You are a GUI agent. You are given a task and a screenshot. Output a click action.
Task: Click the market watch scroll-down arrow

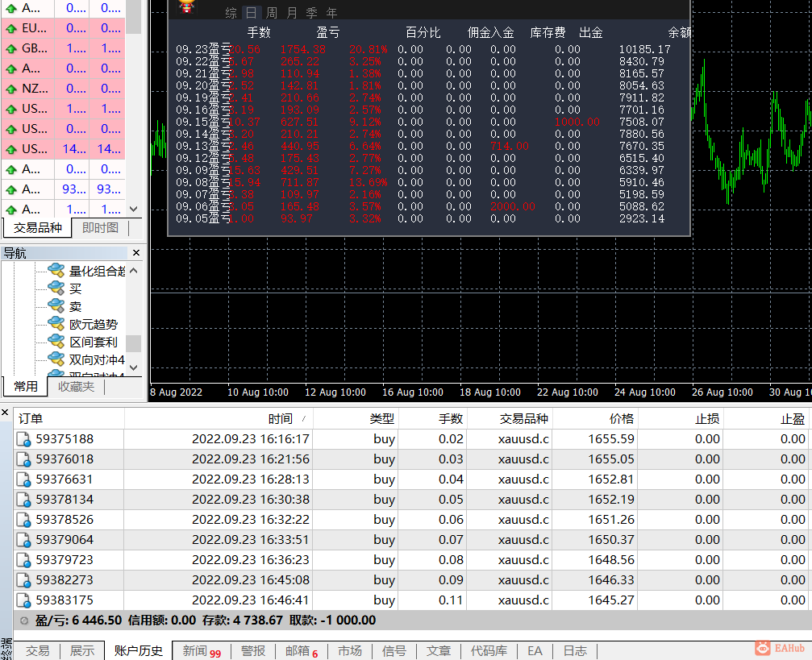pos(134,210)
